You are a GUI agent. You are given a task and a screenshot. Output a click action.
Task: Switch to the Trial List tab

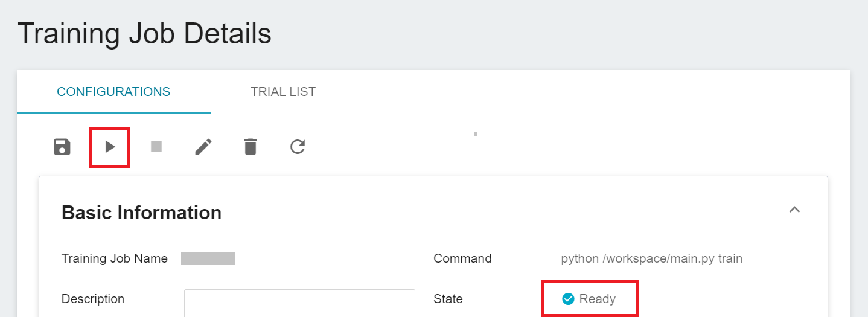(283, 92)
